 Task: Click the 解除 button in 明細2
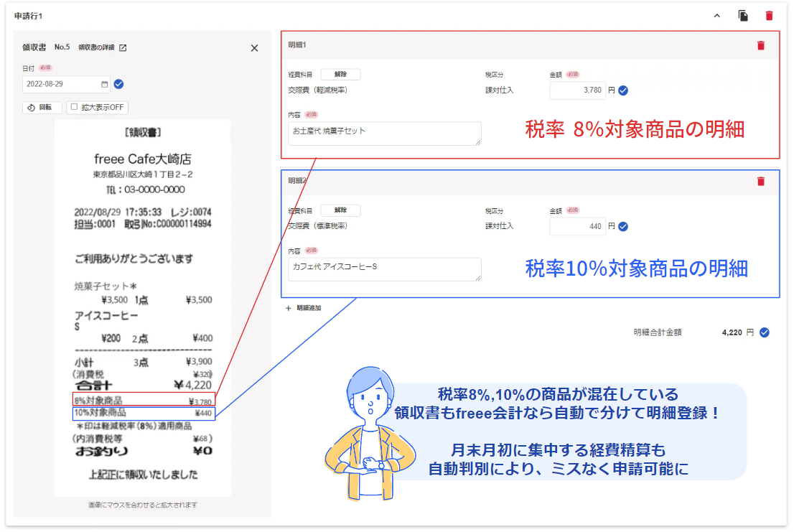(x=340, y=210)
